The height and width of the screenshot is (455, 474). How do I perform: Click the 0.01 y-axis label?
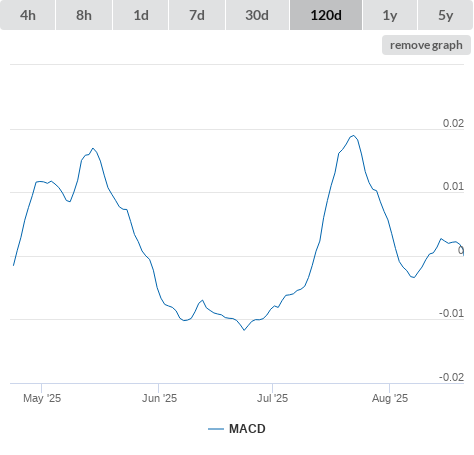click(453, 186)
